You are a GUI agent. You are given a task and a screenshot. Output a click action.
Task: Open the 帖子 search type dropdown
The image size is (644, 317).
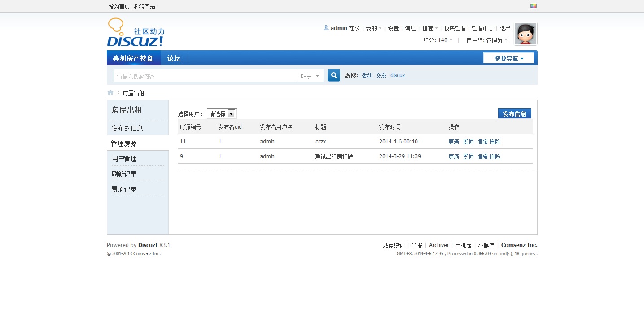click(x=310, y=76)
